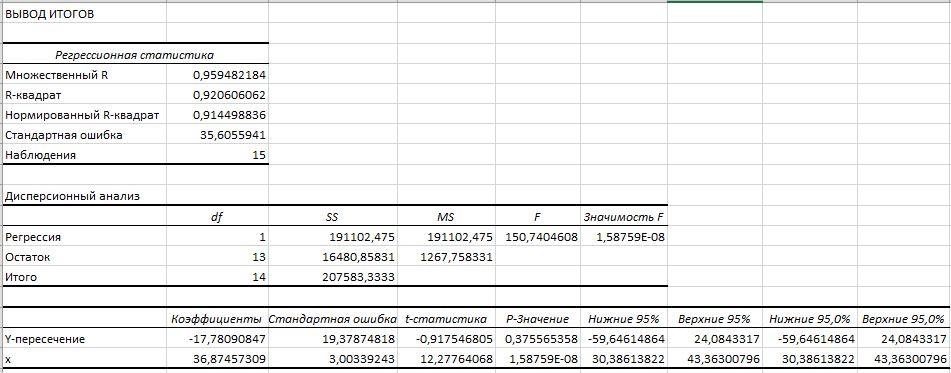This screenshot has height=373, width=951.
Task: Click the value 0,959482184
Action: coord(229,75)
